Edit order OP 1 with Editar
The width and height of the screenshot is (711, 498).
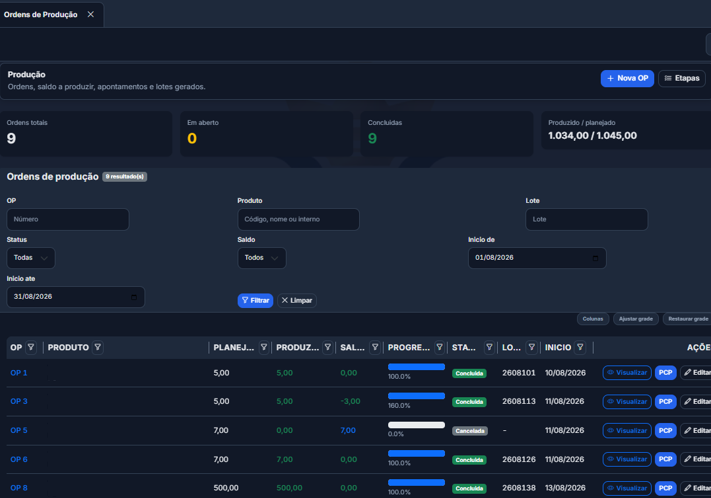click(x=696, y=373)
